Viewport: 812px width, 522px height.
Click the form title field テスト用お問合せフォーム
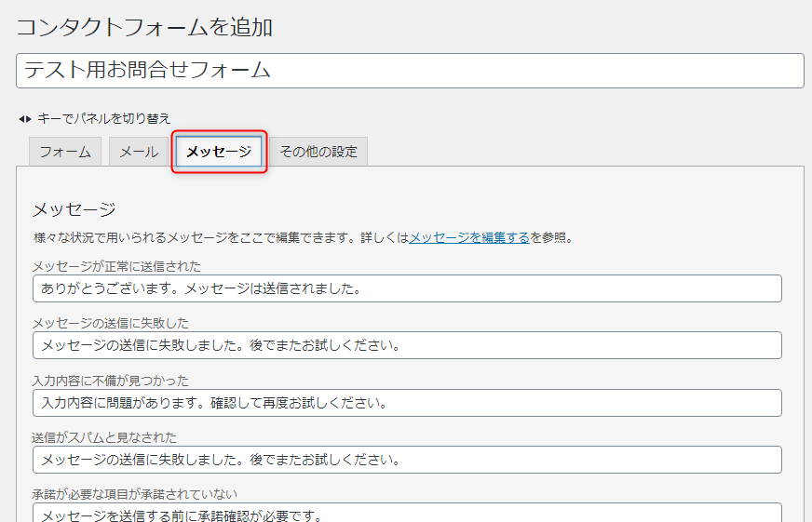pos(410,71)
